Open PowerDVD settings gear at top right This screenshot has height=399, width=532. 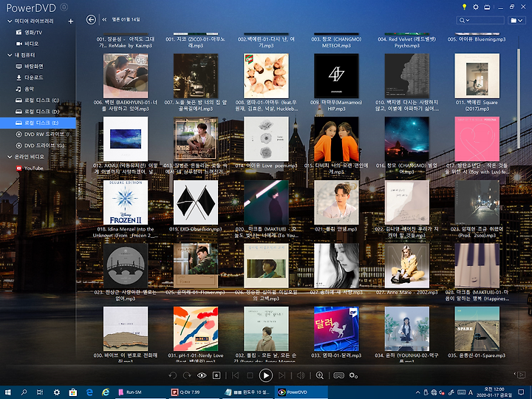(x=476, y=7)
